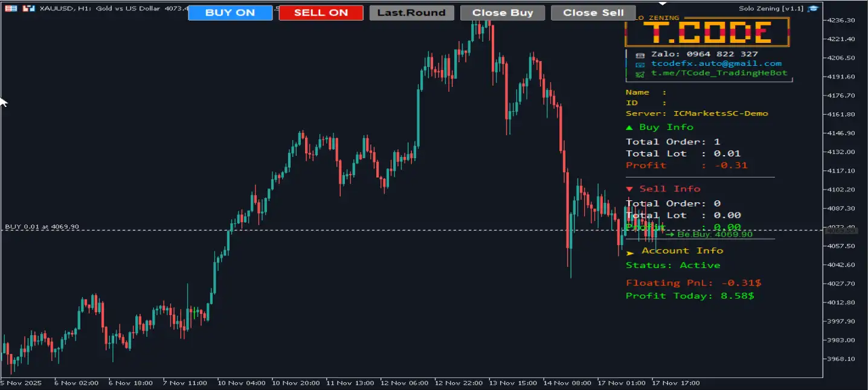Click the red Sell Info down triangle
The image size is (868, 390).
[629, 190]
